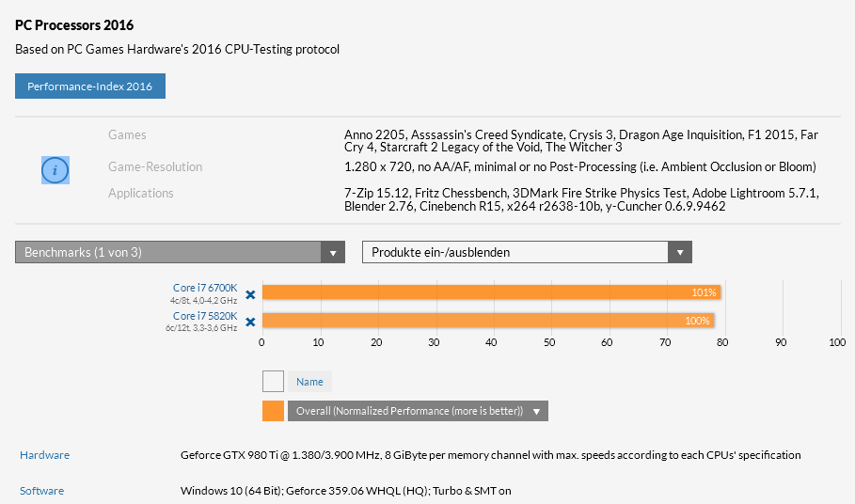Open the Benchmarks (1 von 3) dropdown
Viewport: 855px width, 504px height.
[x=180, y=252]
